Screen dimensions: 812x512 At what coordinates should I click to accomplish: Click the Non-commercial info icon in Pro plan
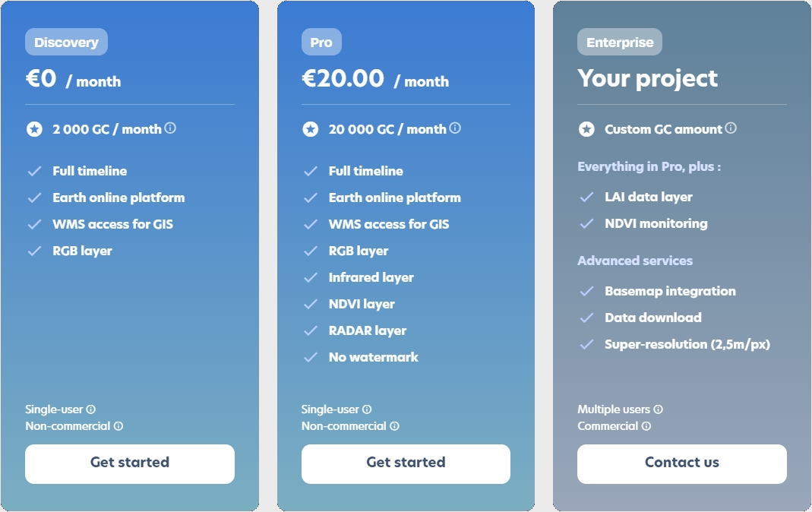(x=394, y=426)
